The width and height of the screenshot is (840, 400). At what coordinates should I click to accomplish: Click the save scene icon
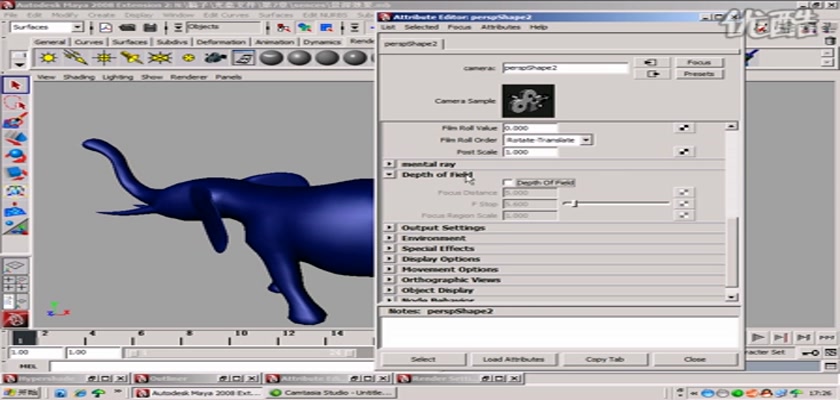150,27
